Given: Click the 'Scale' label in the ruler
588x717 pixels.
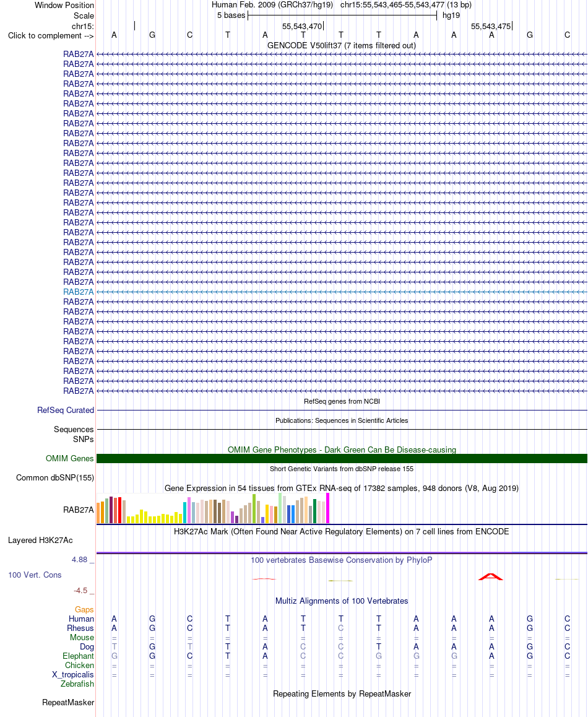Looking at the screenshot, I should (84, 15).
